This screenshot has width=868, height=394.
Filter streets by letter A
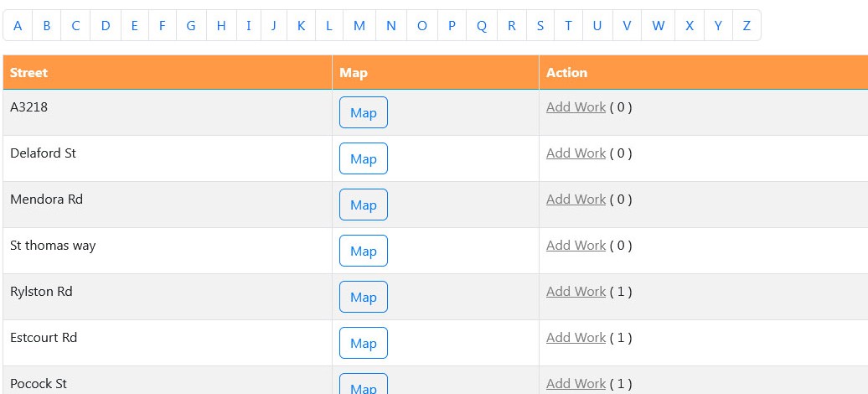click(18, 25)
